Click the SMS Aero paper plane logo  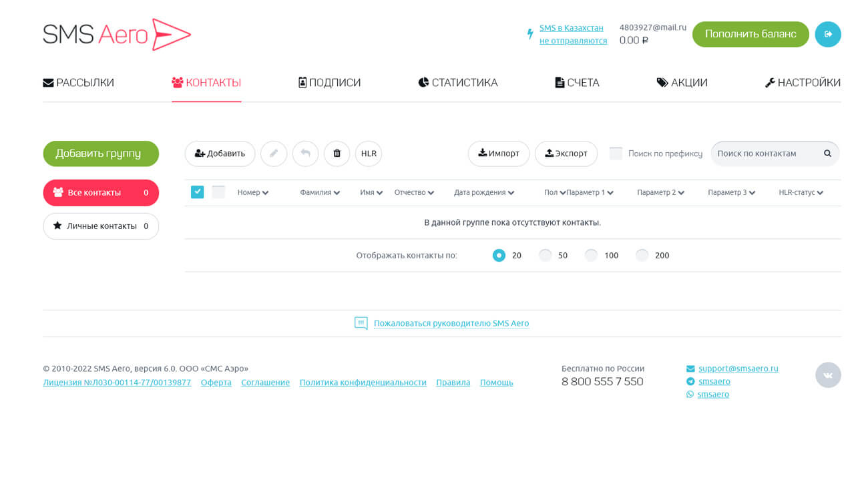117,34
